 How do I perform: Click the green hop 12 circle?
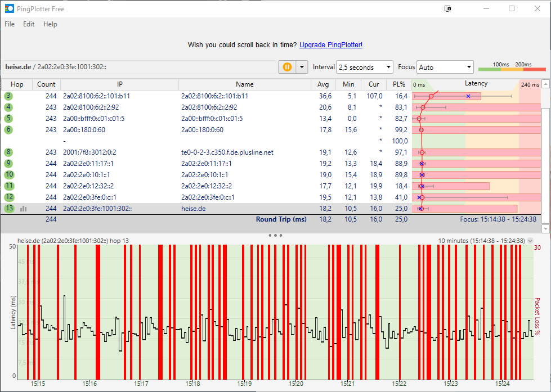click(x=8, y=197)
